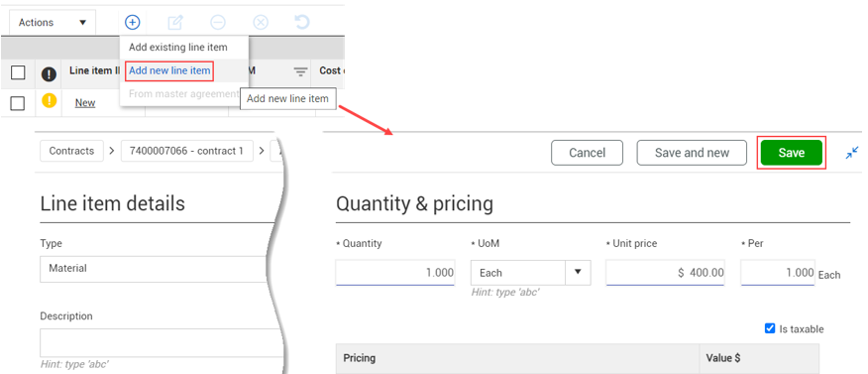The height and width of the screenshot is (374, 868).
Task: Click into the Quantity field
Action: (x=395, y=273)
